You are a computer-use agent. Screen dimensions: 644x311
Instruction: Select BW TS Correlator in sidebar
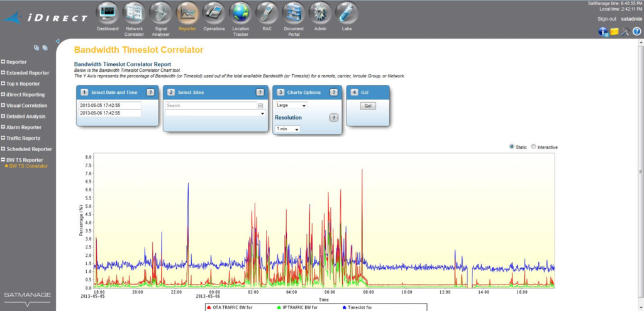coord(28,166)
